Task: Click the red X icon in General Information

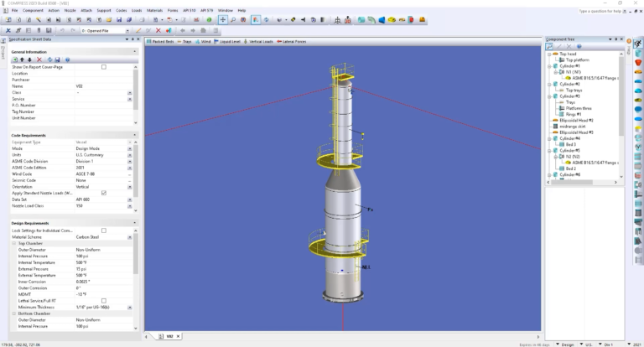Action: coord(39,60)
